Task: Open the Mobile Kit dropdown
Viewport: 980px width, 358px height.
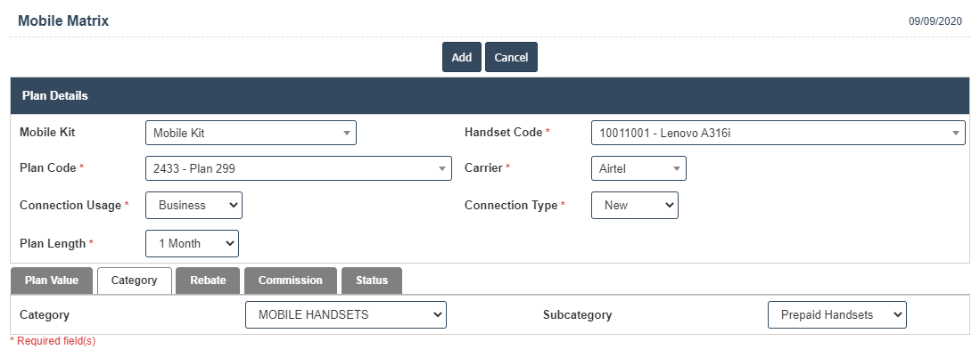Action: point(250,133)
